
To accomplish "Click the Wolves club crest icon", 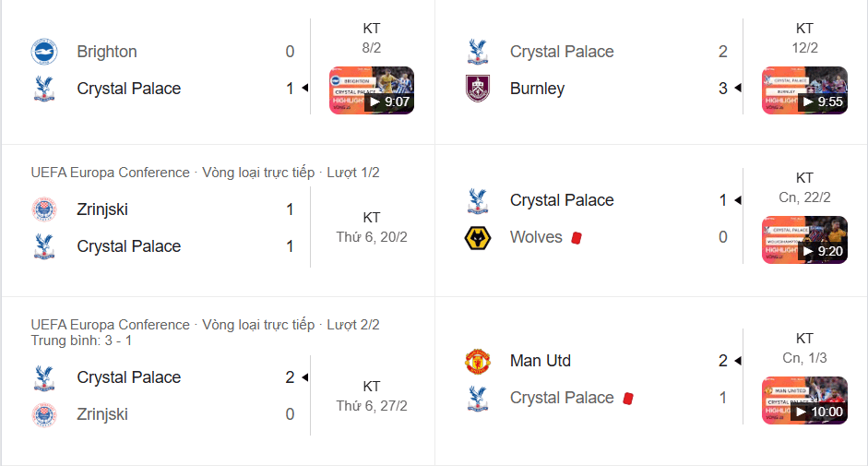I will pos(477,237).
